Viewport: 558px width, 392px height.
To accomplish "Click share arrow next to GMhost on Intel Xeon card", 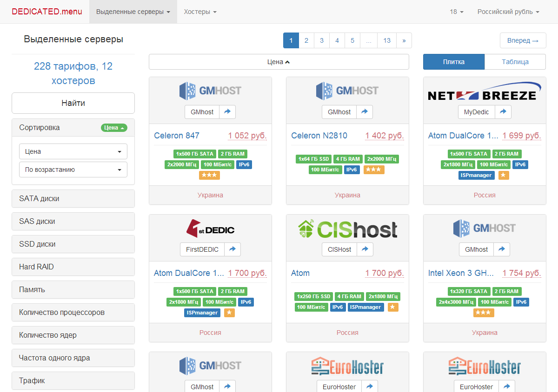I will pyautogui.click(x=502, y=249).
